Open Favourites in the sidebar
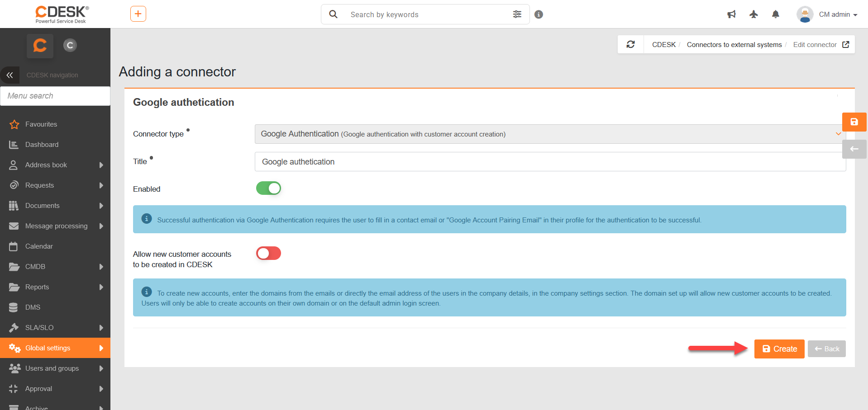This screenshot has width=868, height=410. 41,124
